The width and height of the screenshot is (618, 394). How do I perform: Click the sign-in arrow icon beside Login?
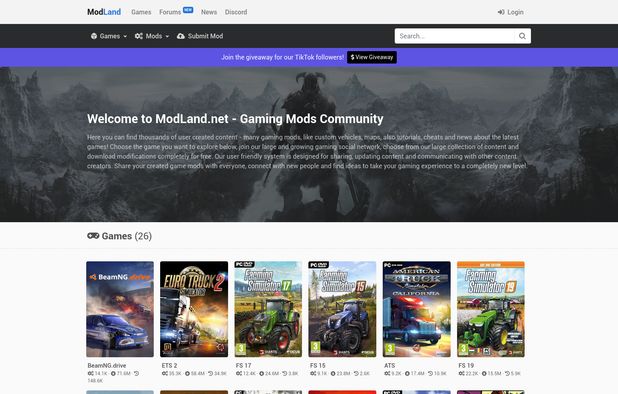pos(501,12)
